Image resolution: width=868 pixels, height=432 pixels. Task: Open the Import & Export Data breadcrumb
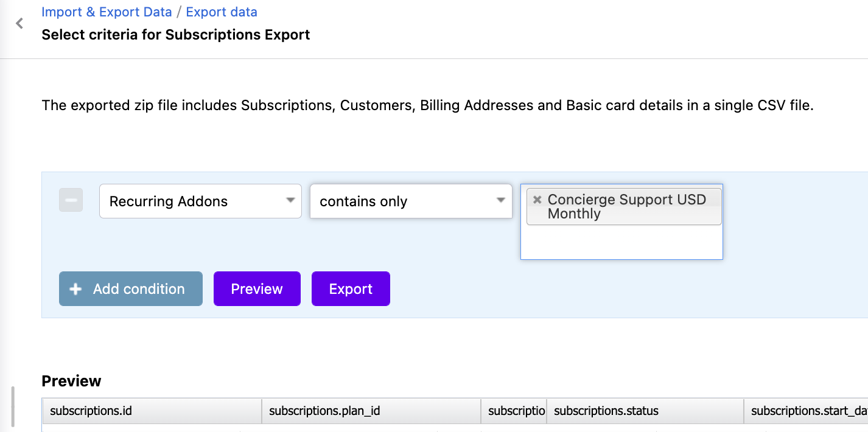point(107,12)
